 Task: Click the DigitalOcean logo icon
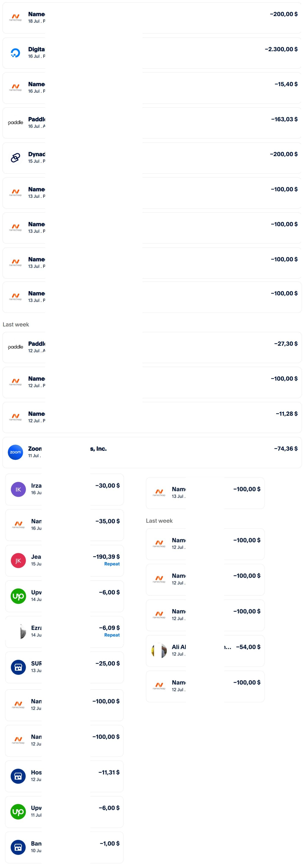click(15, 53)
